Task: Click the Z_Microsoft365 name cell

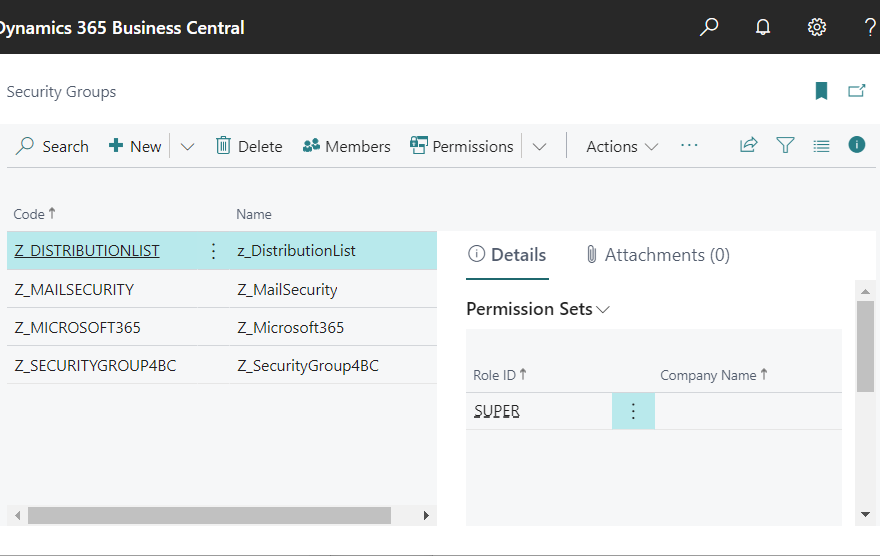Action: point(291,328)
